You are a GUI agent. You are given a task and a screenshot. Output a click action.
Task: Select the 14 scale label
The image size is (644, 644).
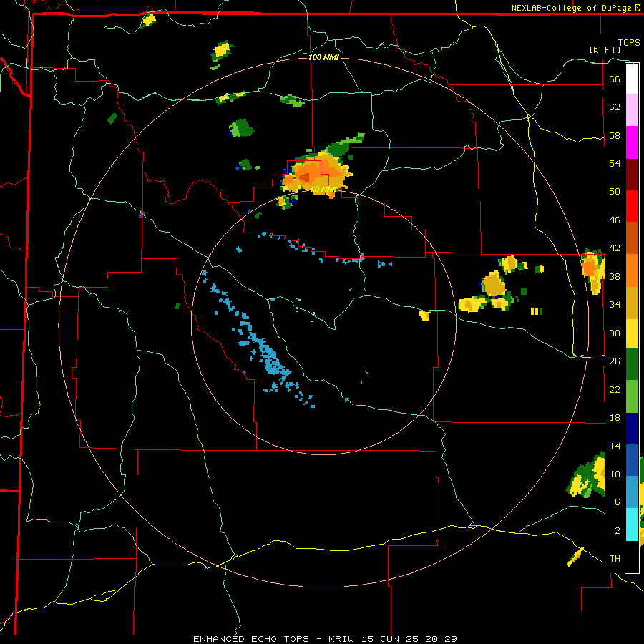click(615, 446)
